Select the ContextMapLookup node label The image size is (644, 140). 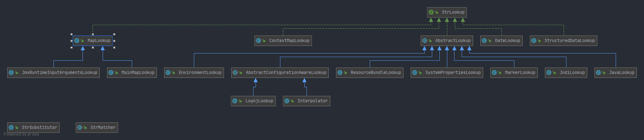[x=289, y=41]
